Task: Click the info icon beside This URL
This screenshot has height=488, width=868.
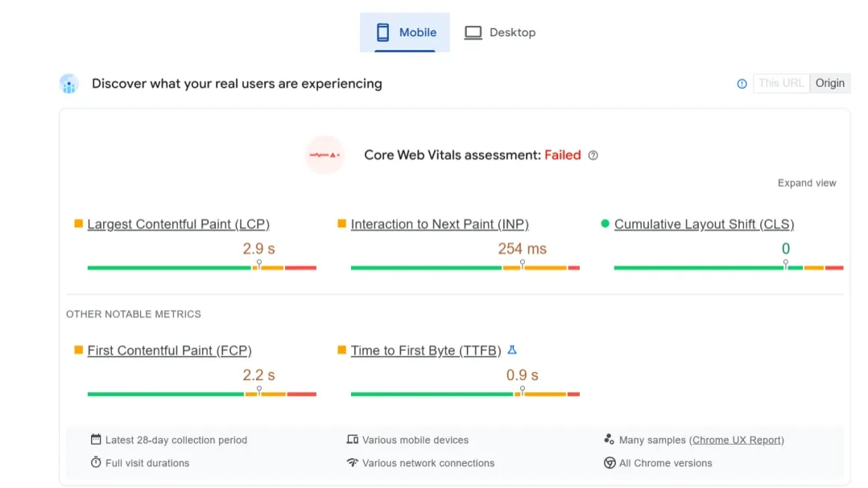Action: pos(742,84)
